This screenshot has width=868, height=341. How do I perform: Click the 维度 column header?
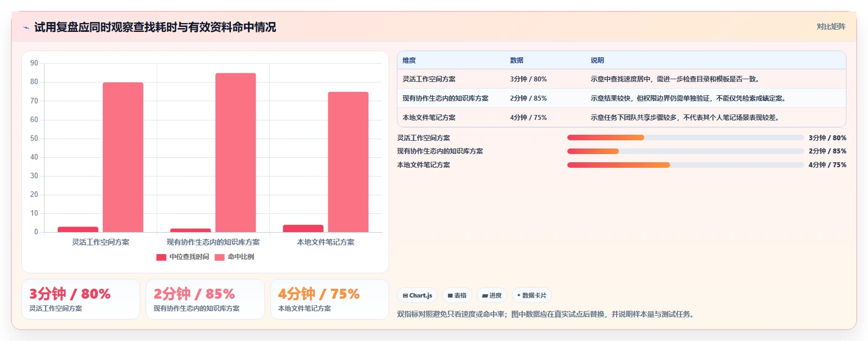point(409,61)
